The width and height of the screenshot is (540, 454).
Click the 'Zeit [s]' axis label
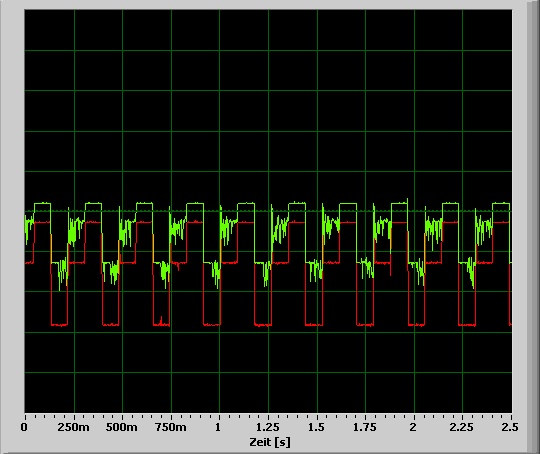(x=270, y=442)
